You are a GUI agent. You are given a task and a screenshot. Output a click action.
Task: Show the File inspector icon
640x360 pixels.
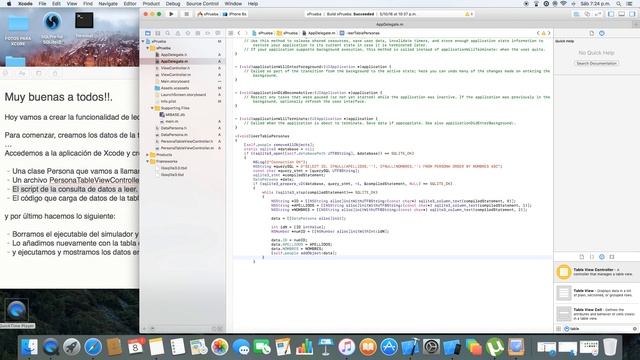[x=592, y=33]
